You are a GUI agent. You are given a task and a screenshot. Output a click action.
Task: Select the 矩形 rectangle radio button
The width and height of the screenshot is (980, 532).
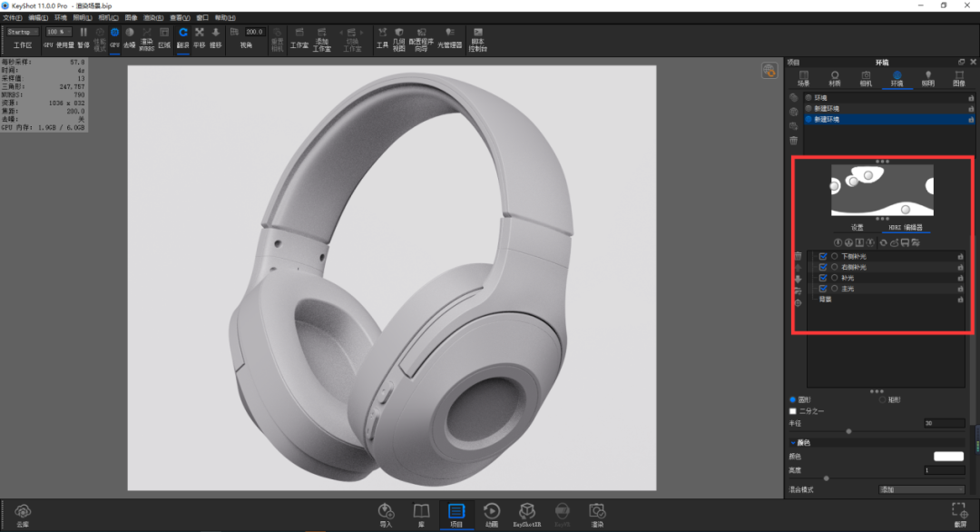click(x=883, y=400)
